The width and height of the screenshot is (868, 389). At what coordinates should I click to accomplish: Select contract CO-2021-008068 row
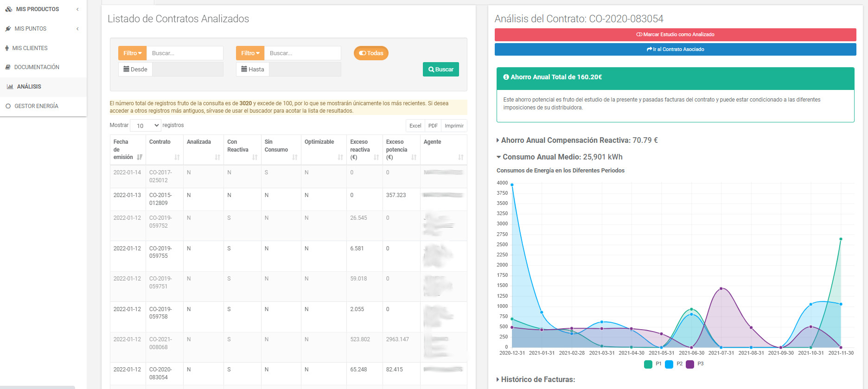coord(288,347)
